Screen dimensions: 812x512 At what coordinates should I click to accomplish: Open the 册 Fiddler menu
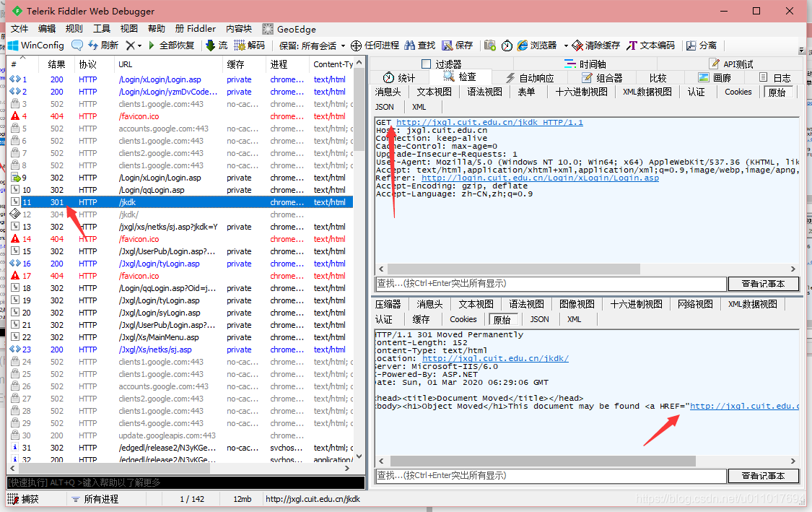point(195,29)
